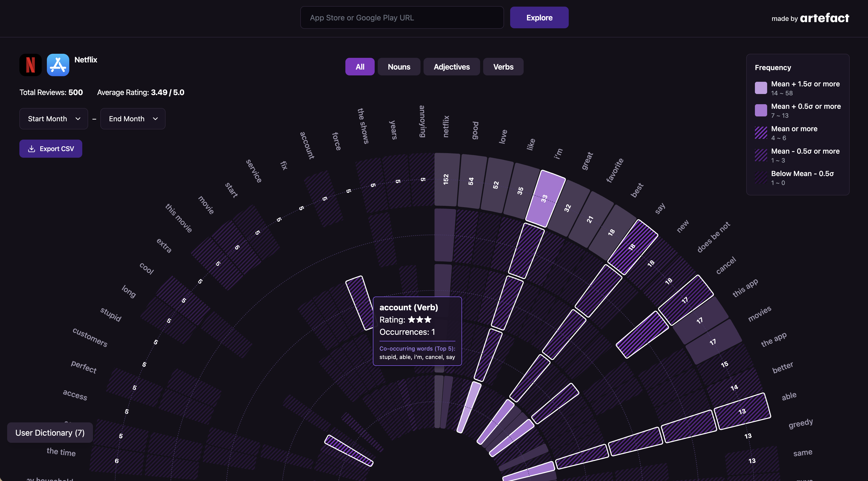The height and width of the screenshot is (481, 868).
Task: Click the download icon in Export CSV
Action: coord(31,149)
